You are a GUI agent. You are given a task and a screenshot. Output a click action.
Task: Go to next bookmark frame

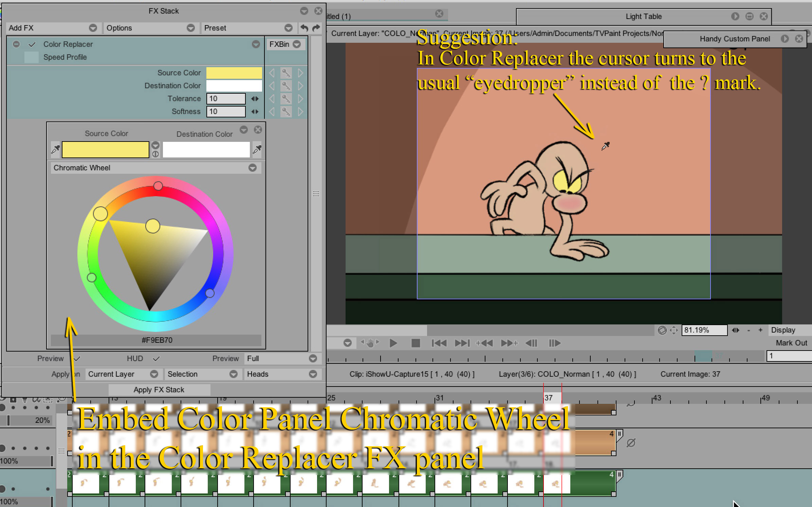click(510, 343)
